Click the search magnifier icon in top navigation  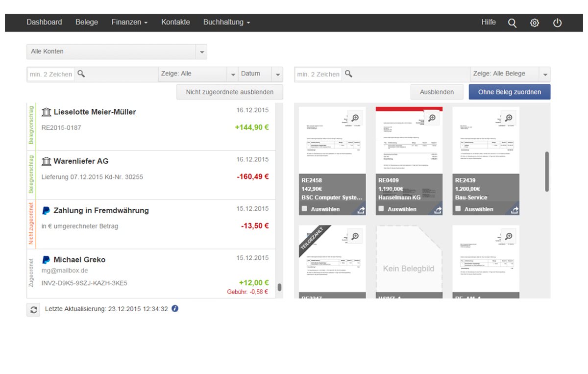(x=512, y=23)
